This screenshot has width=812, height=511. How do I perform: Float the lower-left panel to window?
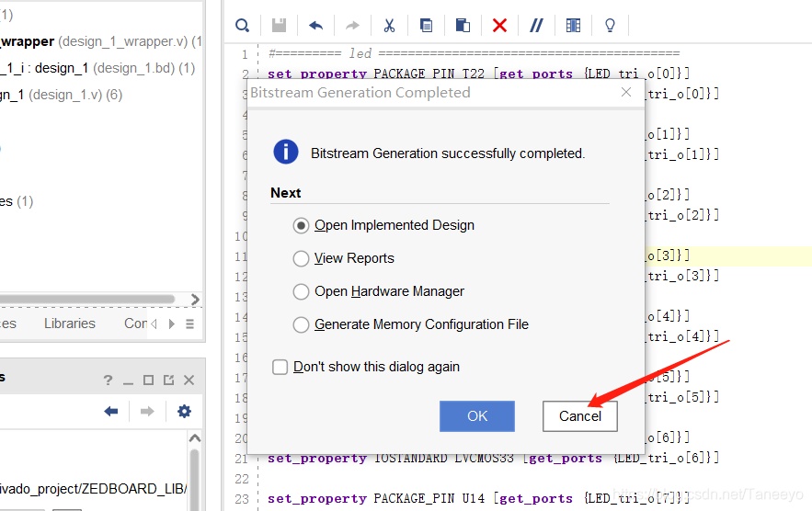[169, 380]
